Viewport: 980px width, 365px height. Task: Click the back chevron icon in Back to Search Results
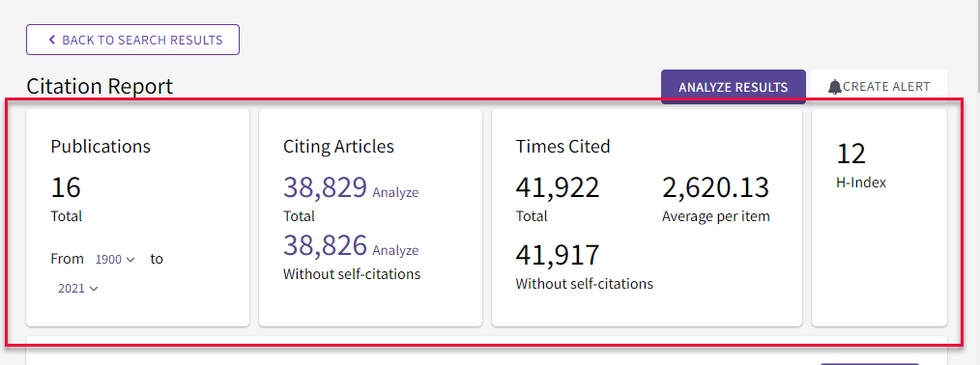[x=52, y=40]
